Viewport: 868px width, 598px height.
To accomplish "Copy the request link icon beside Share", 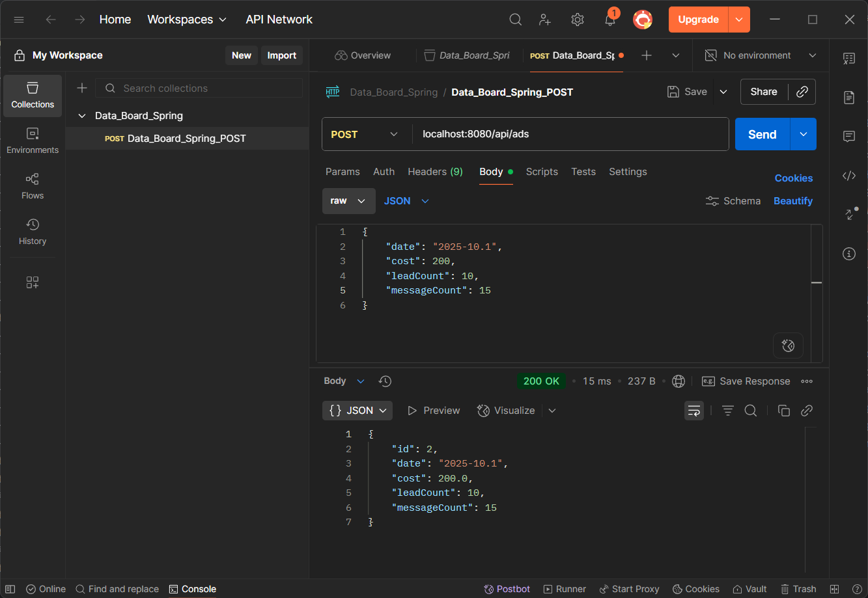I will point(802,92).
